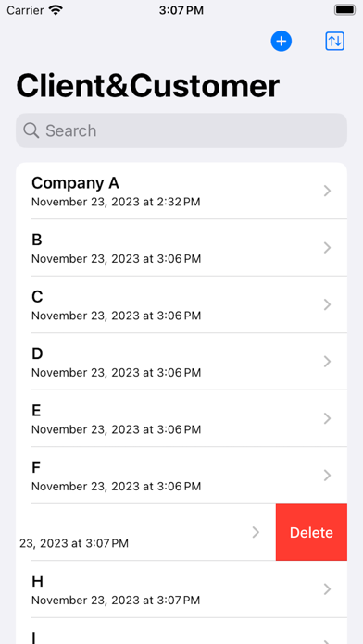Tap the blue plus add button
Viewport: 363px width, 644px height.
282,42
